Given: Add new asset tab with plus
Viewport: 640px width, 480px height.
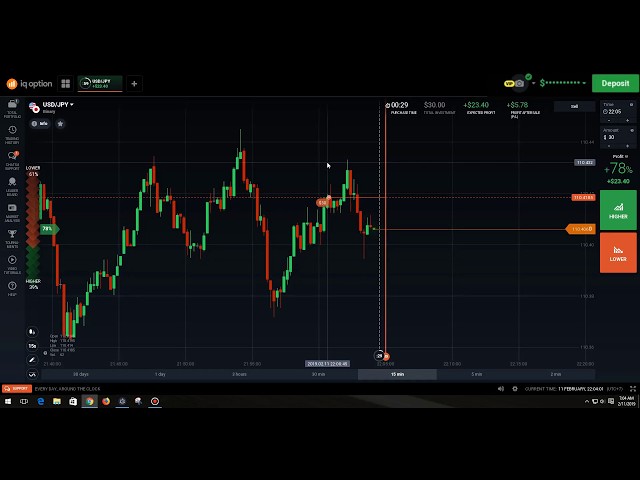Looking at the screenshot, I should [134, 84].
